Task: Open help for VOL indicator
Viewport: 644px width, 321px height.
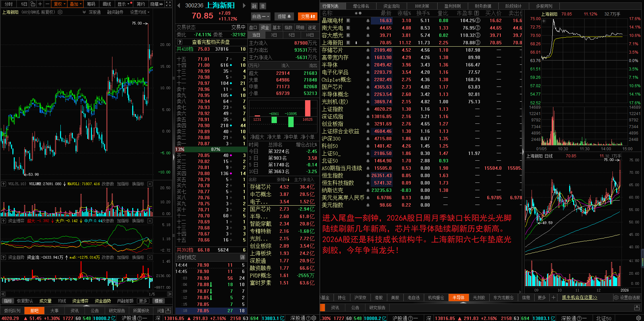Action: (4, 184)
